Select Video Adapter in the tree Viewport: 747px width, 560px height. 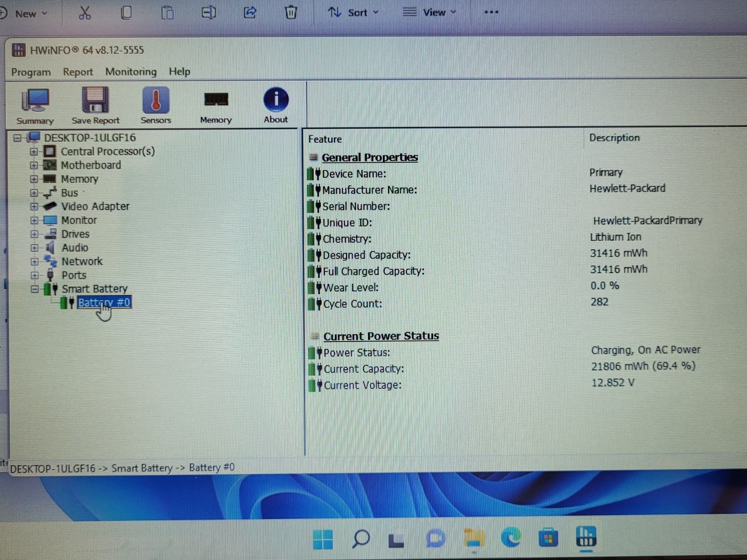pyautogui.click(x=95, y=206)
